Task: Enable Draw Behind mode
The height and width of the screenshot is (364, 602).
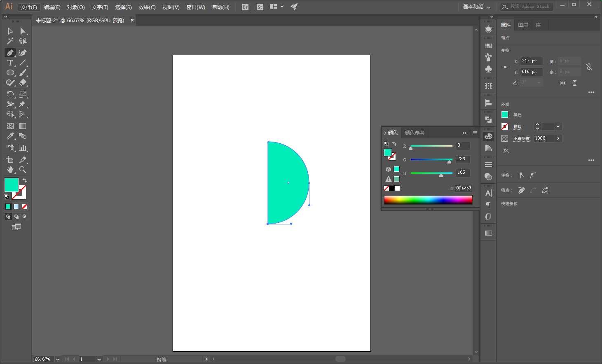Action: click(16, 217)
